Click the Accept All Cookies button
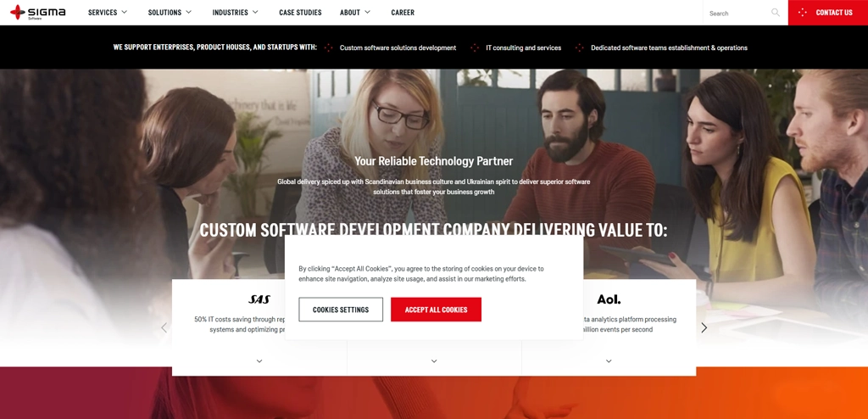Screen dimensions: 868x419 436,310
